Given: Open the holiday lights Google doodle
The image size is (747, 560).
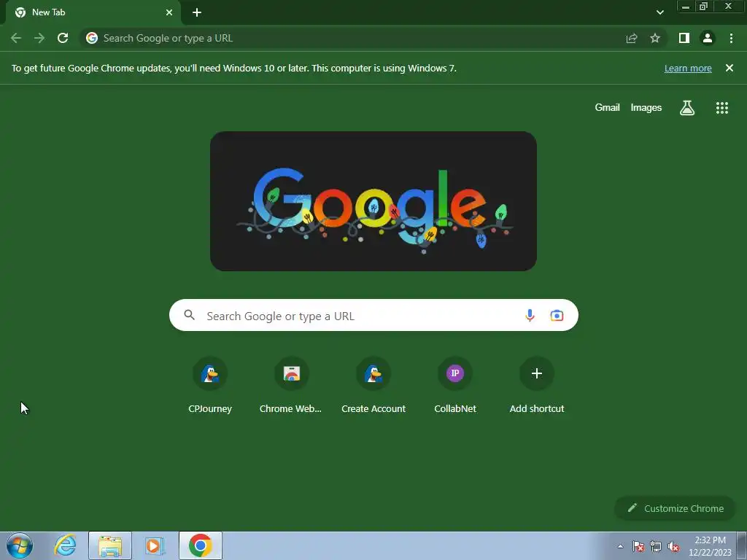Looking at the screenshot, I should coord(373,201).
